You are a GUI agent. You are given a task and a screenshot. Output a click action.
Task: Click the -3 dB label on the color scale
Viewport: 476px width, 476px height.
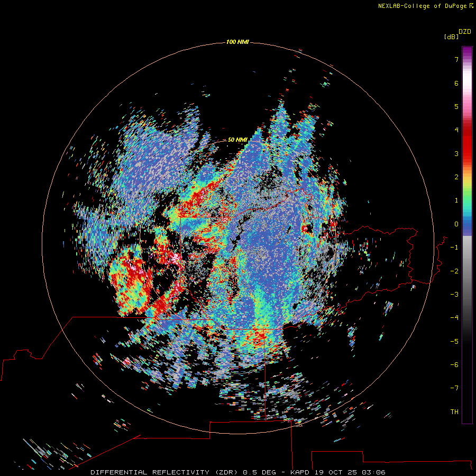[454, 295]
